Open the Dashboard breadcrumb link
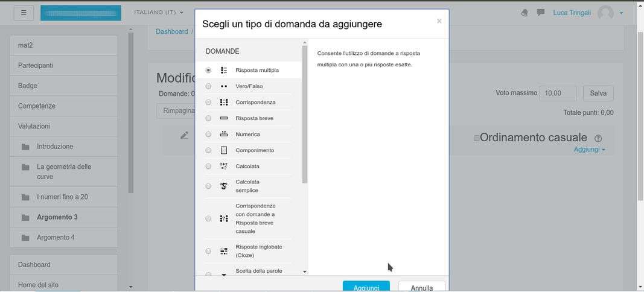644x292 pixels. point(171,31)
